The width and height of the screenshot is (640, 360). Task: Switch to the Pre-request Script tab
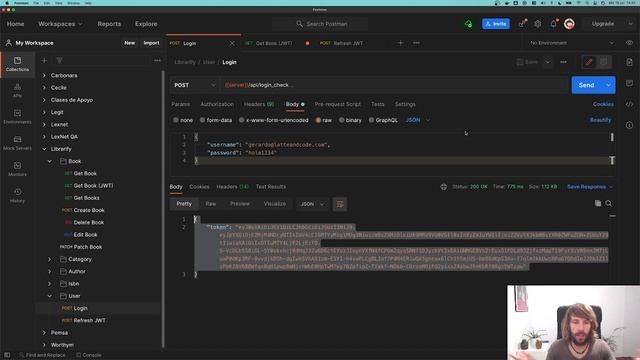click(338, 104)
